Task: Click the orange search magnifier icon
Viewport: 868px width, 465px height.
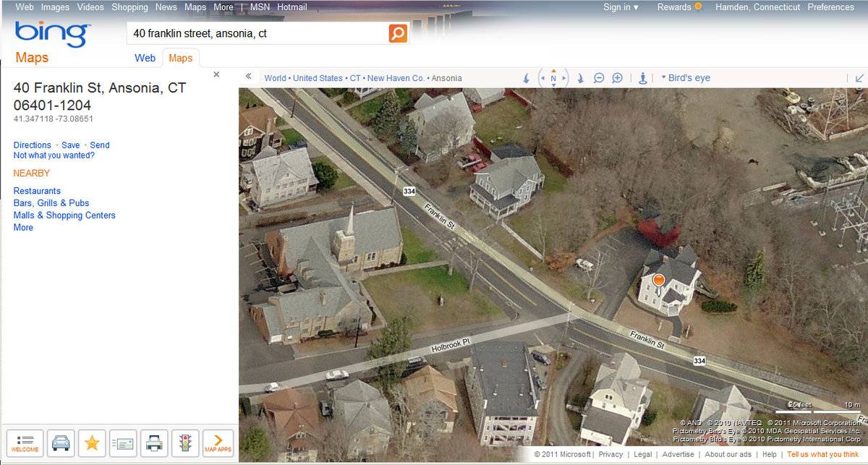Action: [x=396, y=33]
